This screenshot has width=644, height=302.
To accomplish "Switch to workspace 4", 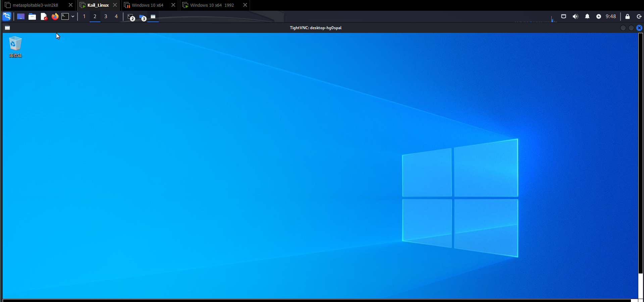I will [x=116, y=16].
